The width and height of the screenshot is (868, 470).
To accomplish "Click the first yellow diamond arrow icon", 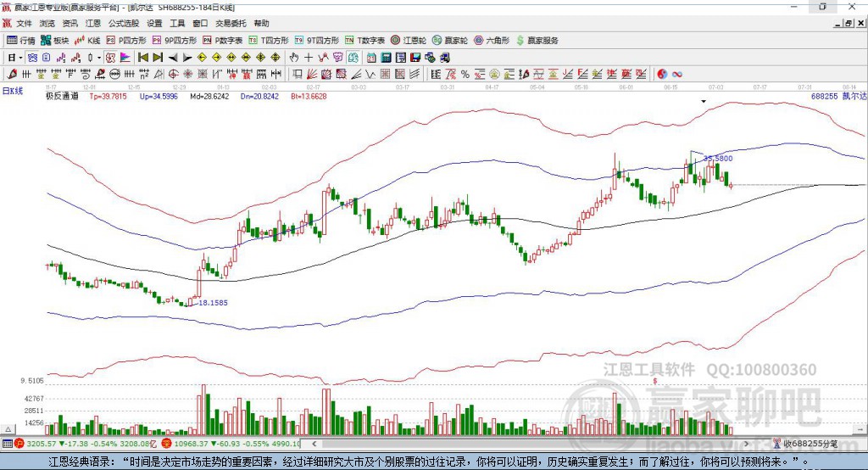I will point(202,58).
